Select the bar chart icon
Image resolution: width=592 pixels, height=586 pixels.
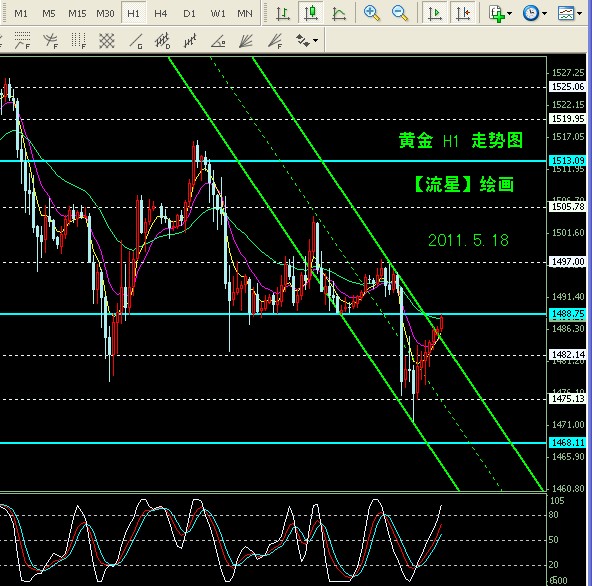click(282, 13)
